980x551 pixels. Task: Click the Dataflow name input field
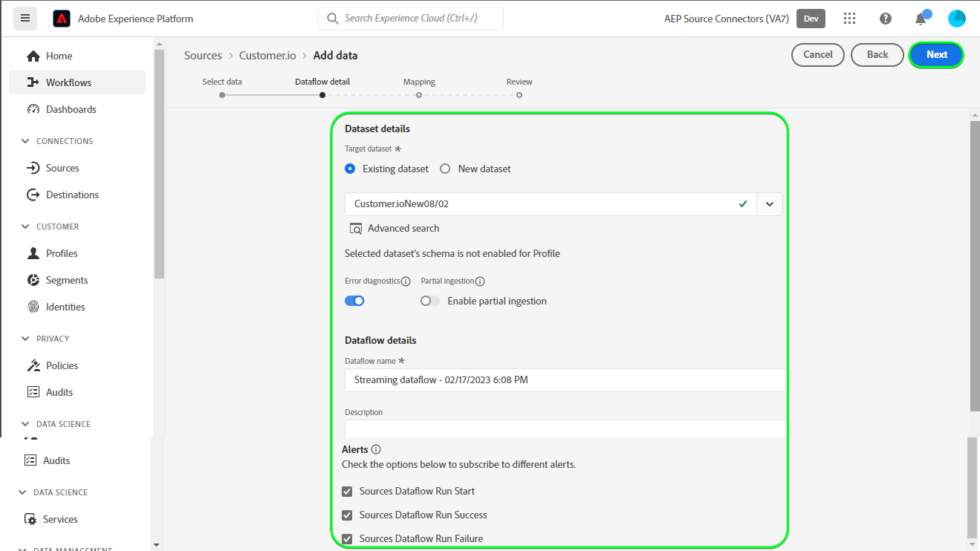click(x=565, y=380)
